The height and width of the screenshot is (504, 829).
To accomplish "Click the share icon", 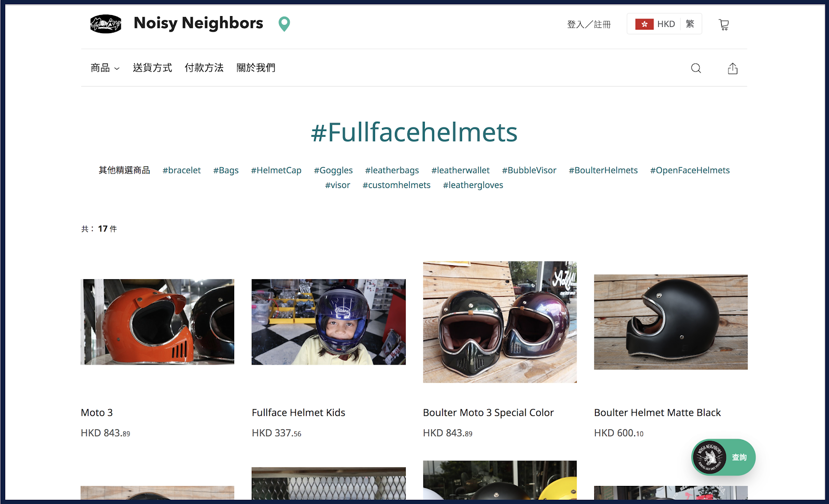I will point(733,68).
